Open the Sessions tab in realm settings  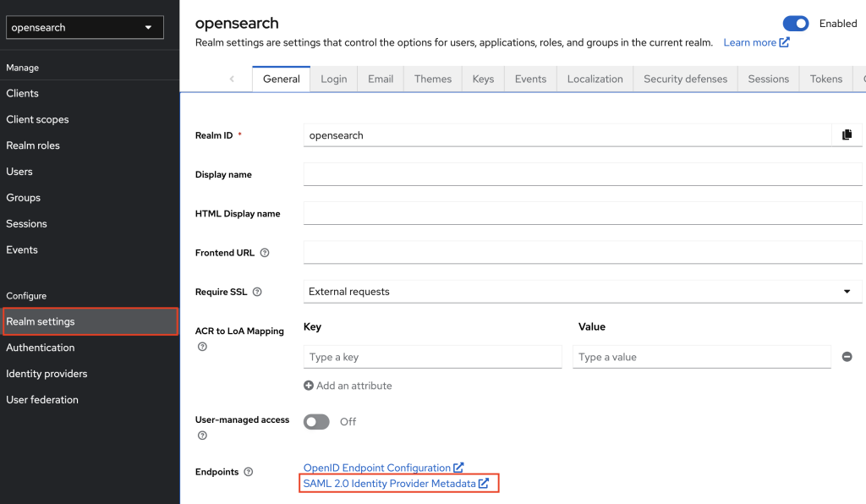[768, 79]
